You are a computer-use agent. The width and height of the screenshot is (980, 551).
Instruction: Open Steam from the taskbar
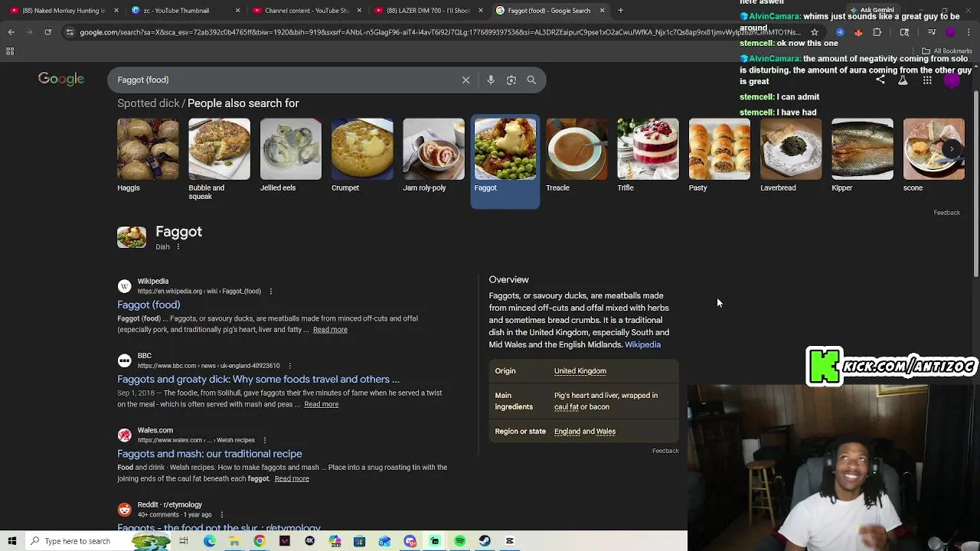tap(485, 541)
